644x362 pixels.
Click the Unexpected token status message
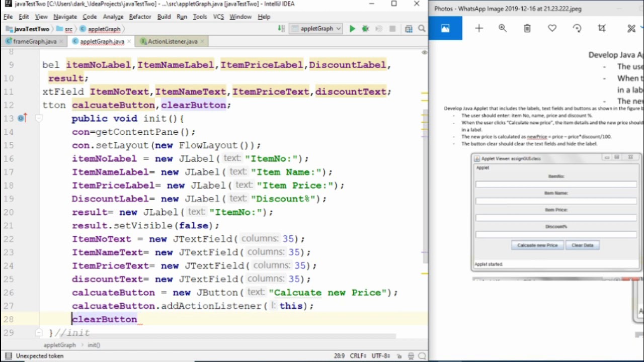click(x=40, y=356)
